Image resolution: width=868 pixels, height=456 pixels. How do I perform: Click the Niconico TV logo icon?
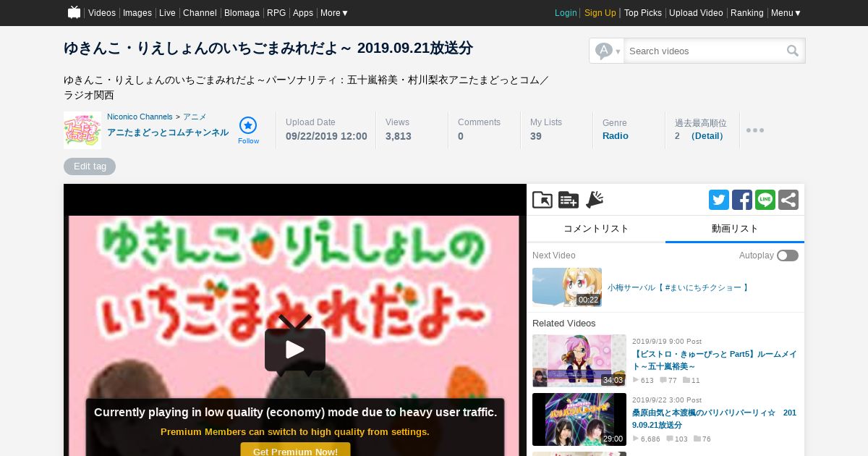(x=74, y=12)
